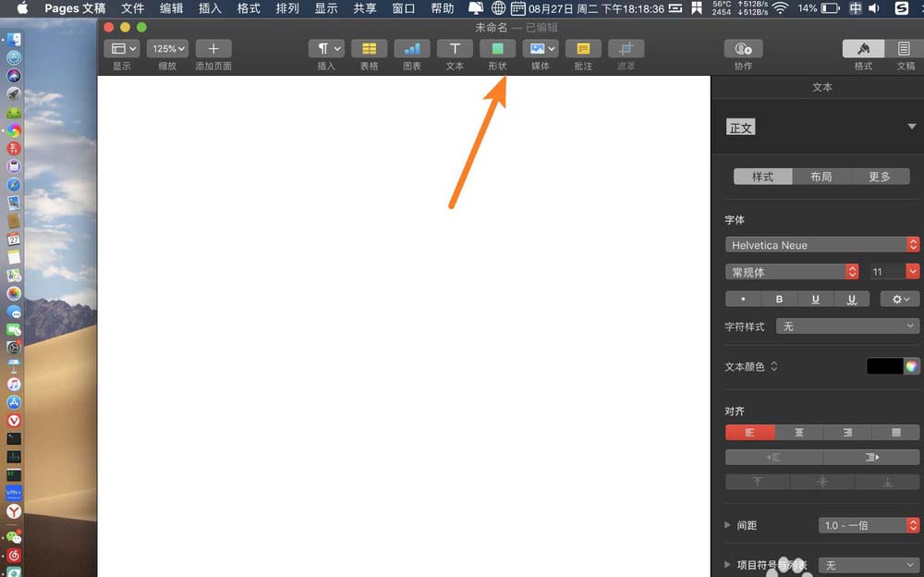Open the collaboration (协作) panel
Image resolution: width=924 pixels, height=577 pixels.
pyautogui.click(x=743, y=48)
